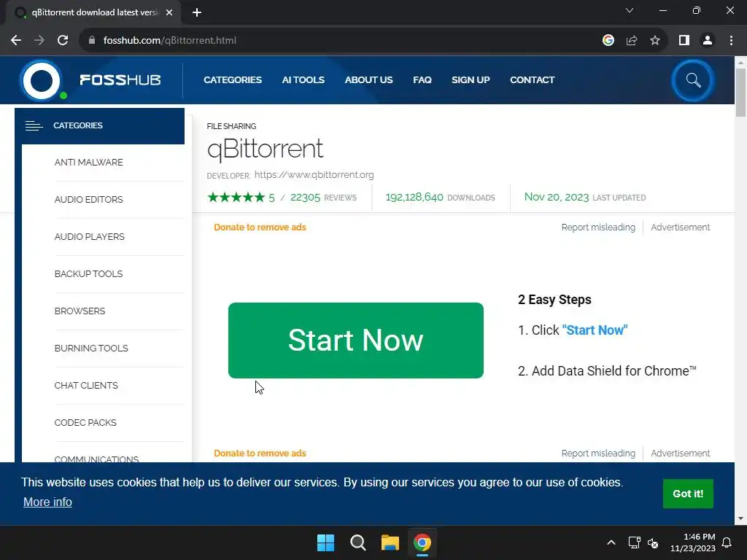Open the AUDIO EDITORS category
Image resolution: width=747 pixels, height=560 pixels.
click(x=88, y=200)
